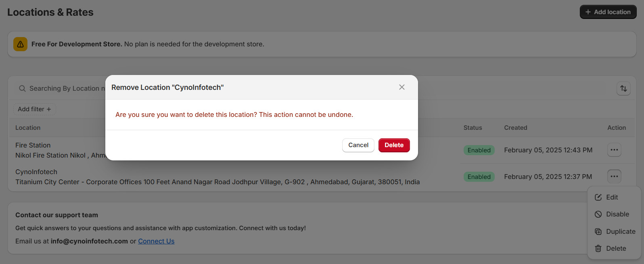Follow the Connect Us link
This screenshot has height=264, width=644.
[x=156, y=241]
